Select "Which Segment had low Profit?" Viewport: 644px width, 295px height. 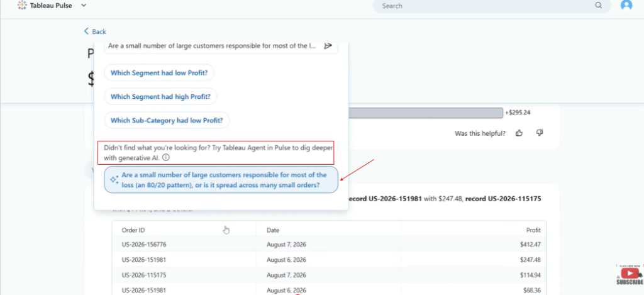coord(159,73)
